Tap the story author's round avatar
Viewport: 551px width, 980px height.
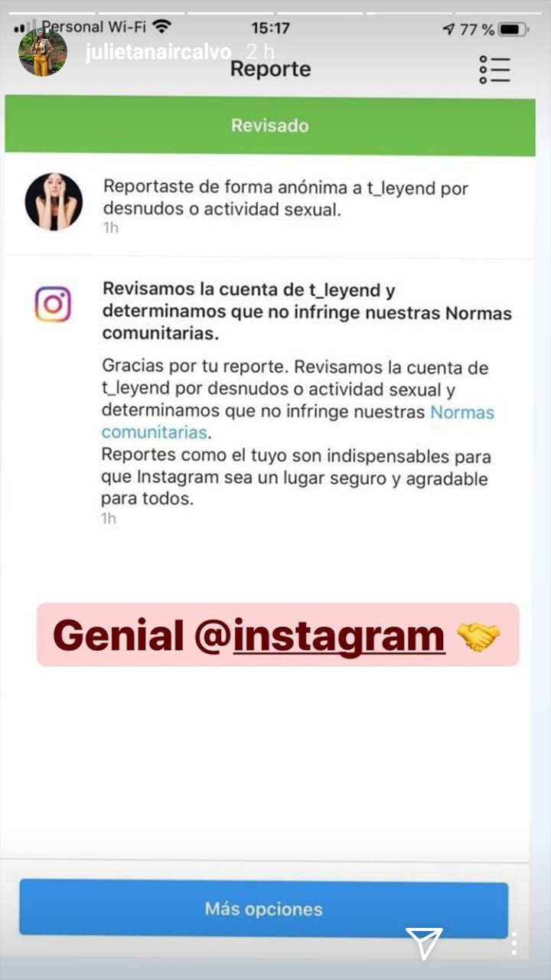42,53
